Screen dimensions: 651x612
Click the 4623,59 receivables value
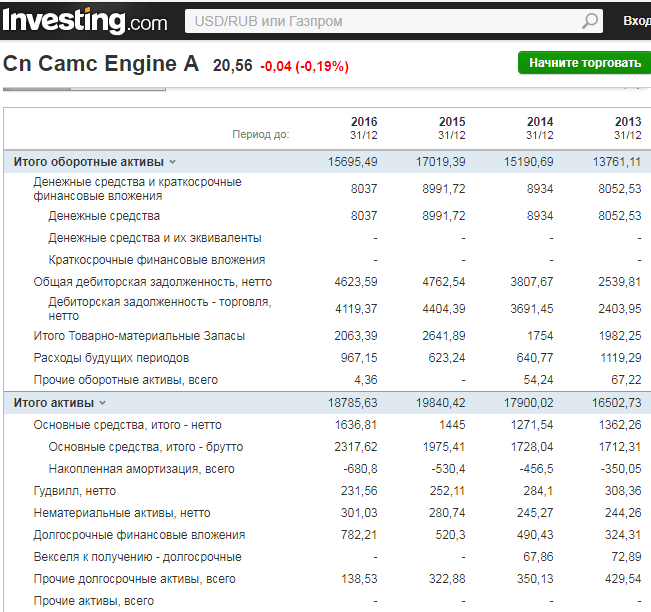coord(356,282)
